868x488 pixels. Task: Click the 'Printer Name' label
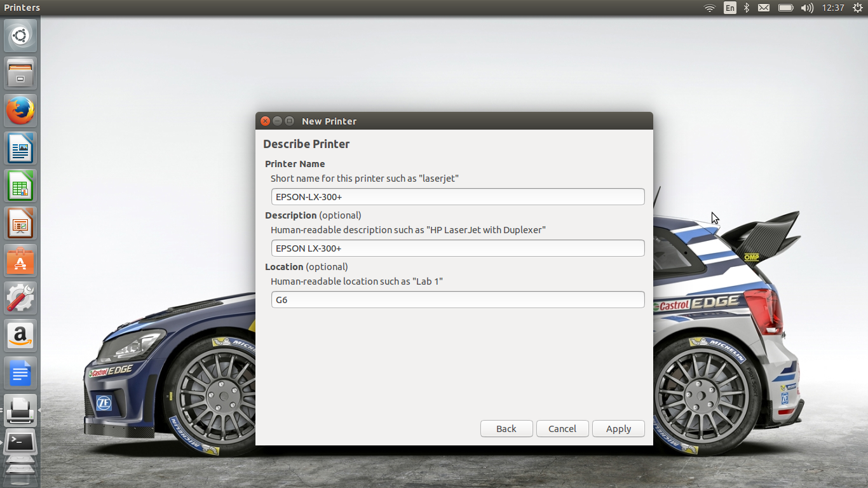click(295, 164)
